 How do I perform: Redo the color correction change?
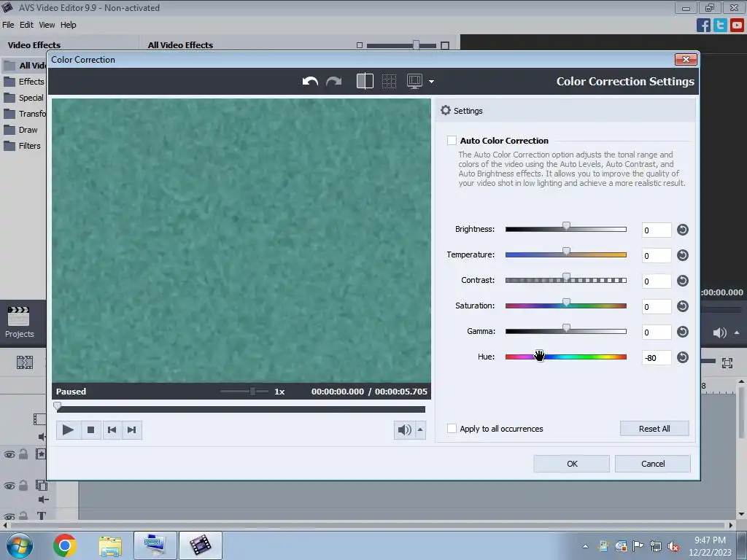(334, 82)
